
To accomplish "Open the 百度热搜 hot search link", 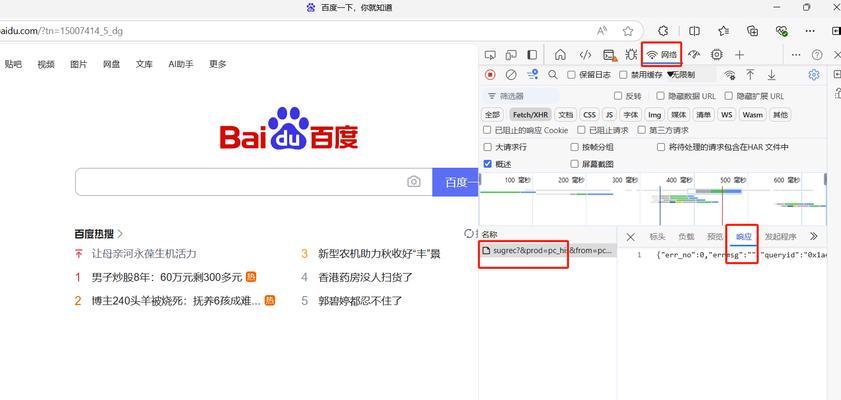I will (99, 234).
